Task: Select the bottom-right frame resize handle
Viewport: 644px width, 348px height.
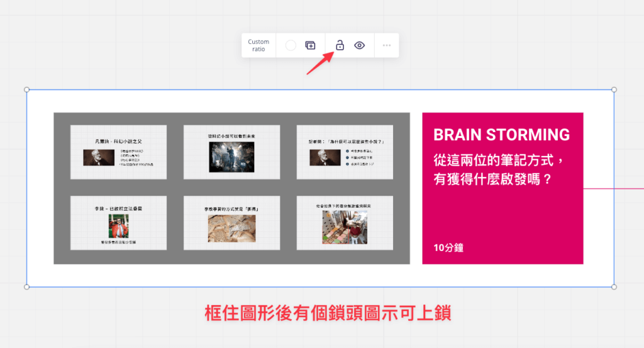Action: 614,287
